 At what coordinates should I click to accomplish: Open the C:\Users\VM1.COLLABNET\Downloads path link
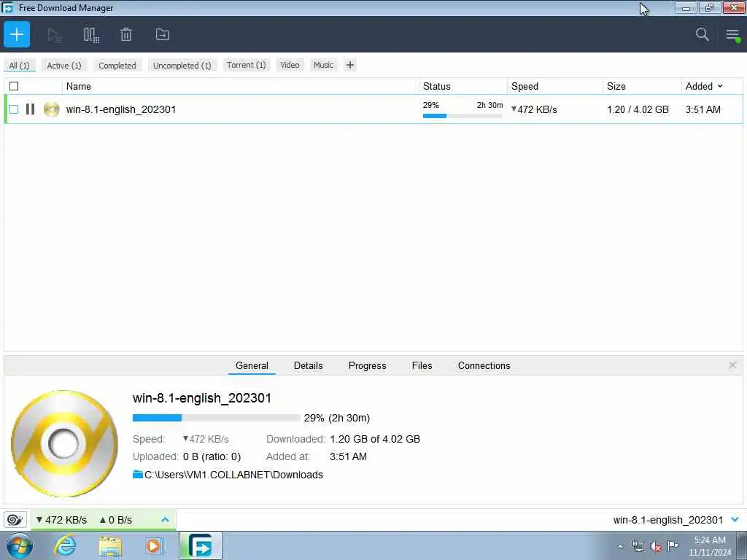pyautogui.click(x=233, y=475)
